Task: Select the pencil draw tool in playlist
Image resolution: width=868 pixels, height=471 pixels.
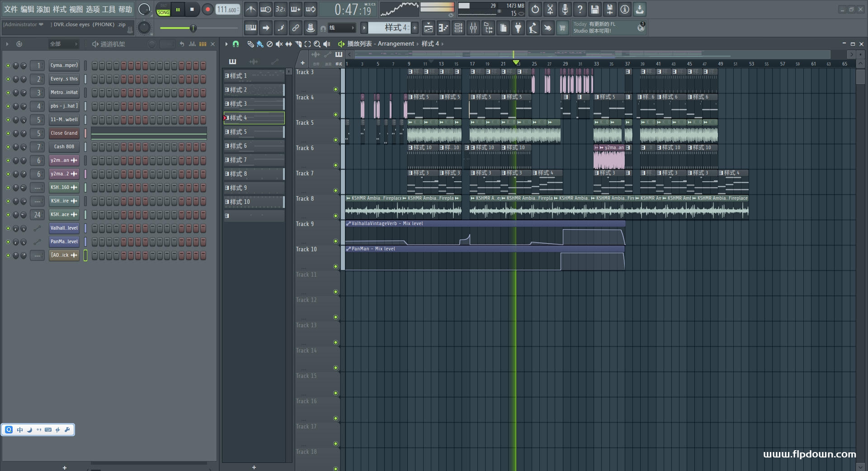Action: coord(250,44)
